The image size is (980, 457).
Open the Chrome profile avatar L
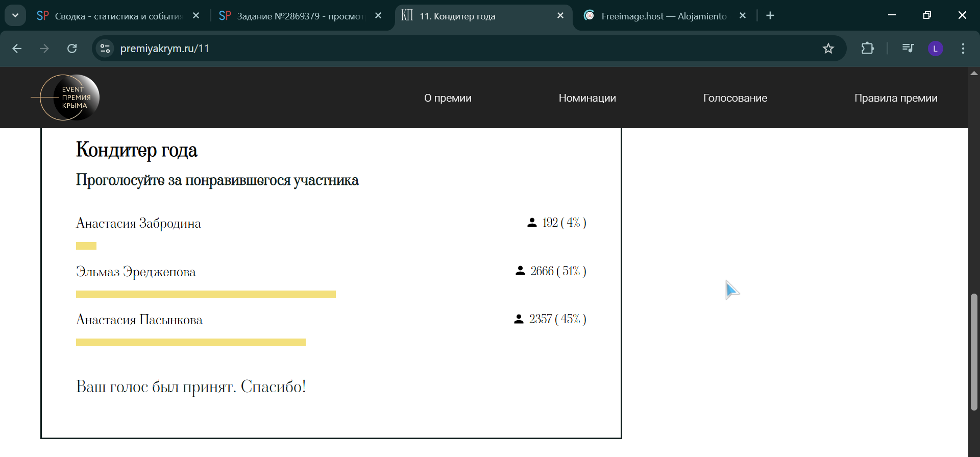935,49
